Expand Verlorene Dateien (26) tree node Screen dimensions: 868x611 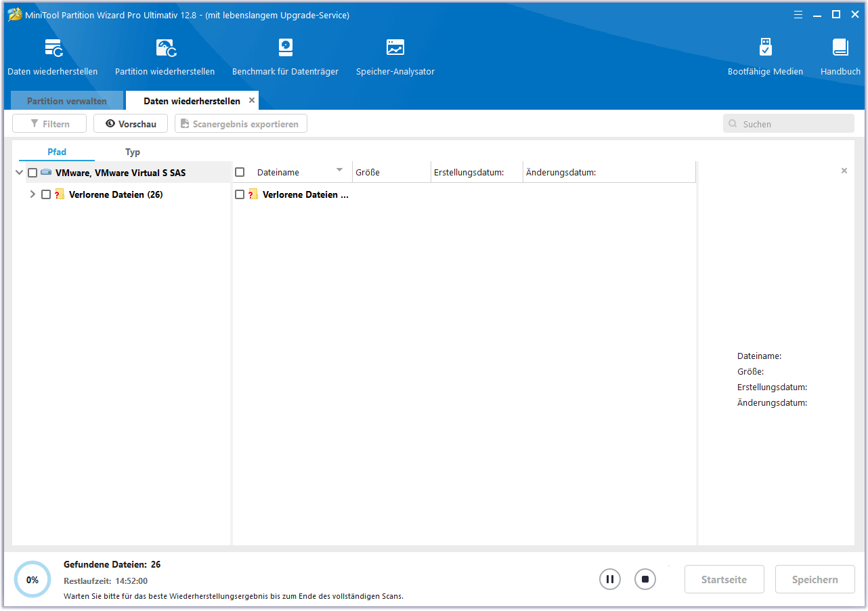(x=32, y=194)
